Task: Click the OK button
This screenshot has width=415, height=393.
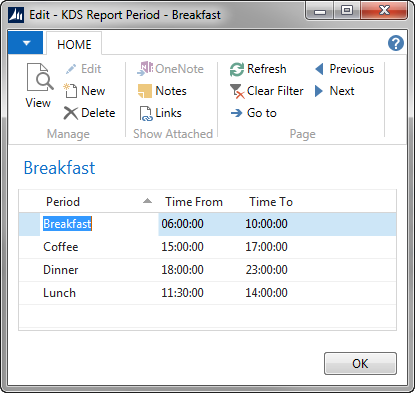Action: pos(360,363)
